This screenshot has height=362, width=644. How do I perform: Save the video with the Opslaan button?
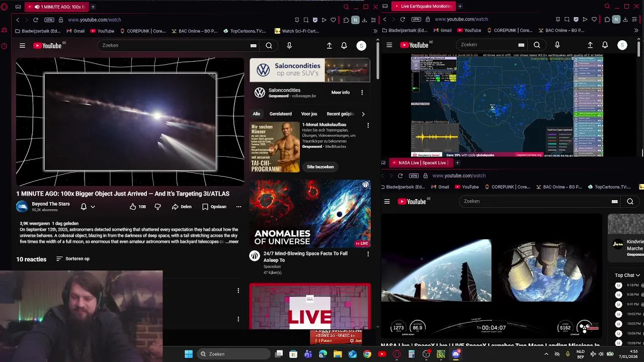[x=214, y=207]
